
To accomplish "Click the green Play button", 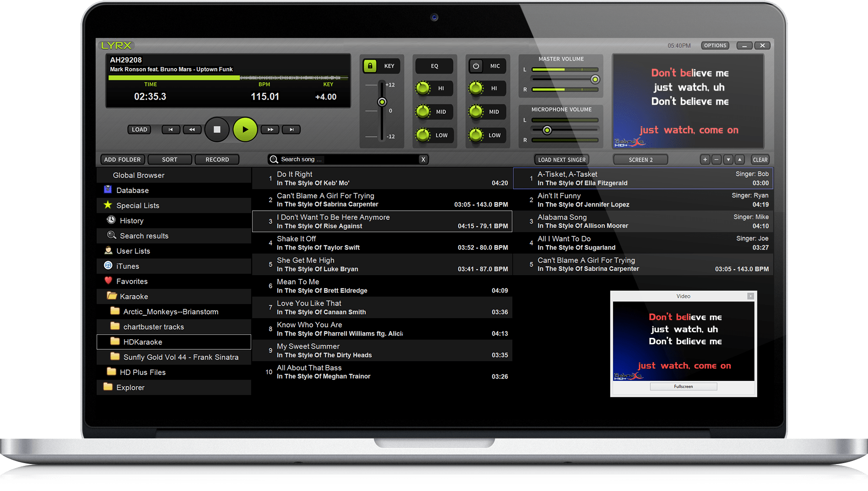I will (x=245, y=129).
